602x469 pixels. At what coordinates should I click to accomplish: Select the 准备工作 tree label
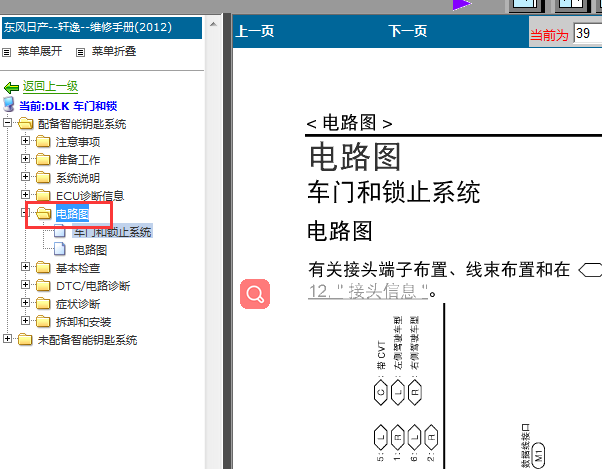[x=78, y=160]
